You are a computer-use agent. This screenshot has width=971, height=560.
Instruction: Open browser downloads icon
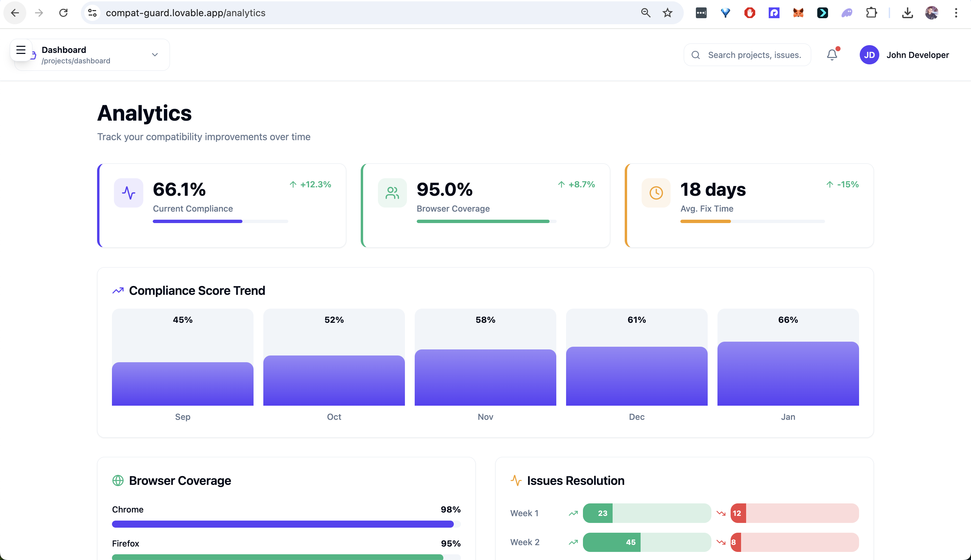click(x=907, y=13)
